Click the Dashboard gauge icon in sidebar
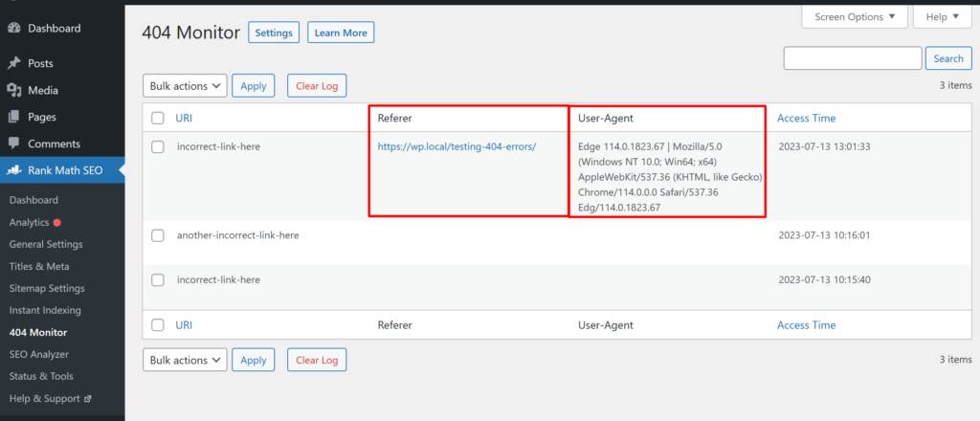 [x=13, y=28]
